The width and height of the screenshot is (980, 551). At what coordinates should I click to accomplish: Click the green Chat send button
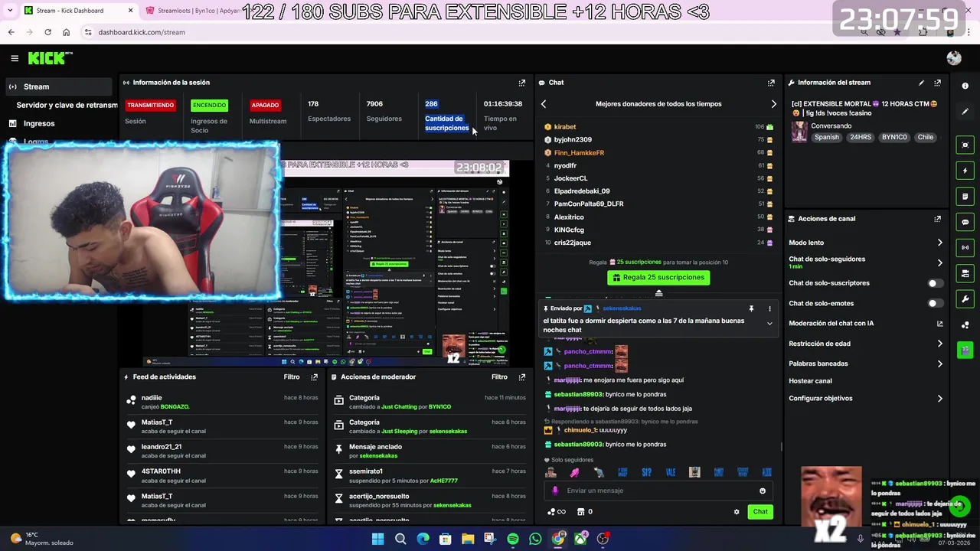[759, 512]
